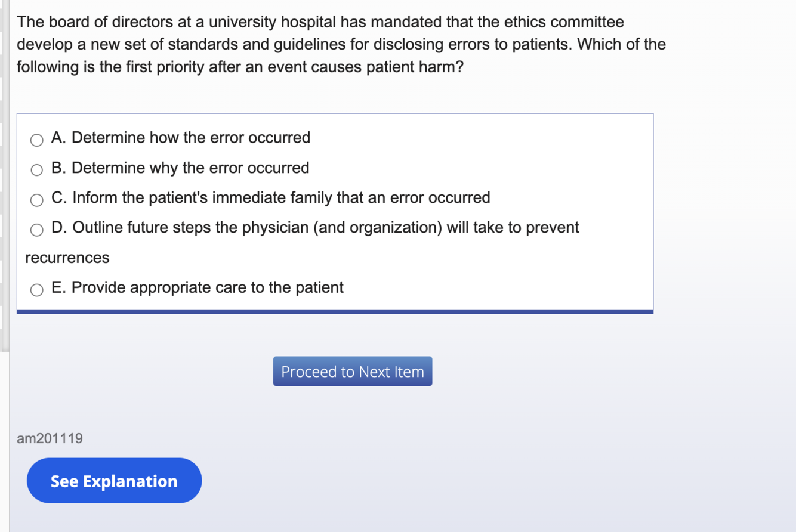Click the dark blue border under answer choices
The image size is (796, 532).
pos(335,311)
